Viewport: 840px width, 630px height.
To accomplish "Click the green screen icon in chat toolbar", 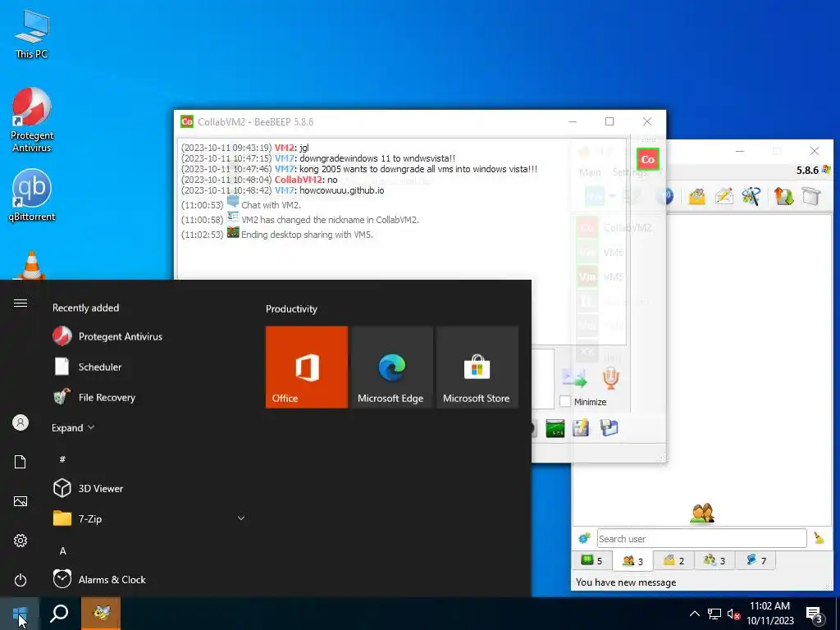I will click(x=555, y=428).
